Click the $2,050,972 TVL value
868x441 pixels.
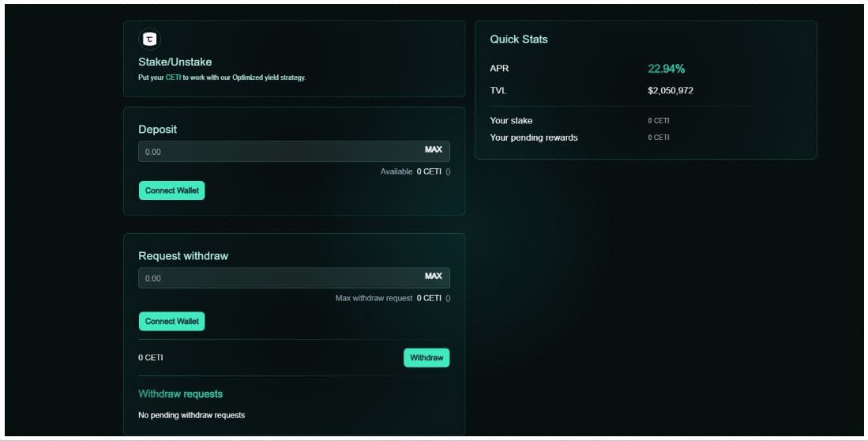point(670,91)
